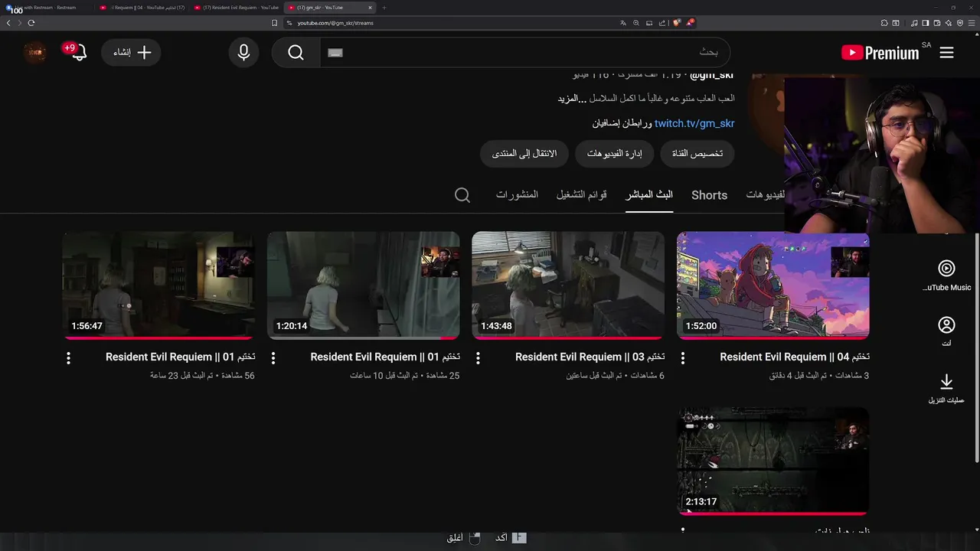Switch to the Resident Evil Requiem YouTube tab
This screenshot has width=980, height=551.
tap(236, 8)
